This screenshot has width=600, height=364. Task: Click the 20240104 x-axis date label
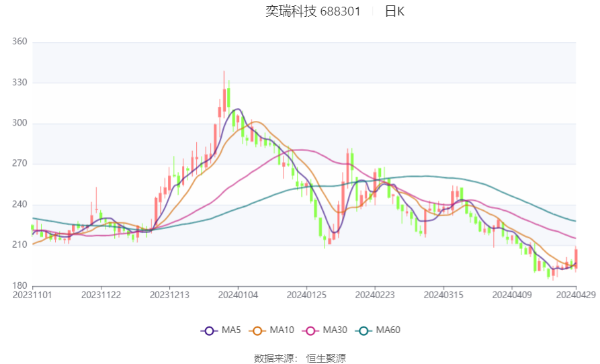coord(238,295)
